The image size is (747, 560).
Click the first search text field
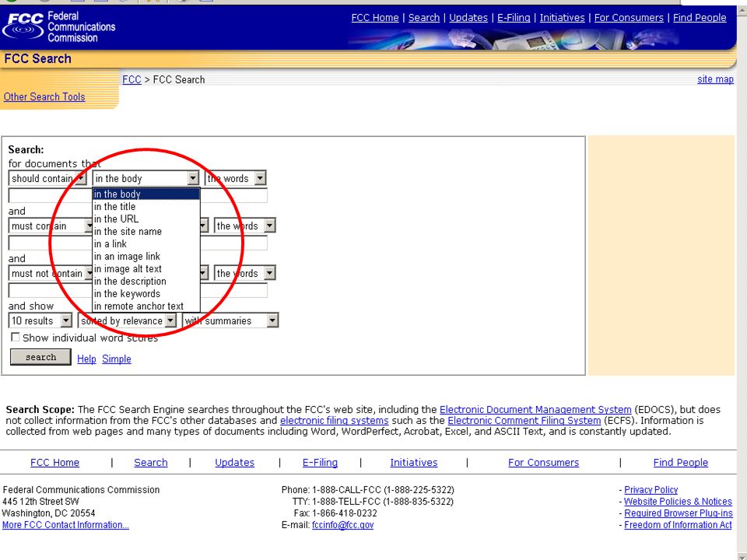139,195
